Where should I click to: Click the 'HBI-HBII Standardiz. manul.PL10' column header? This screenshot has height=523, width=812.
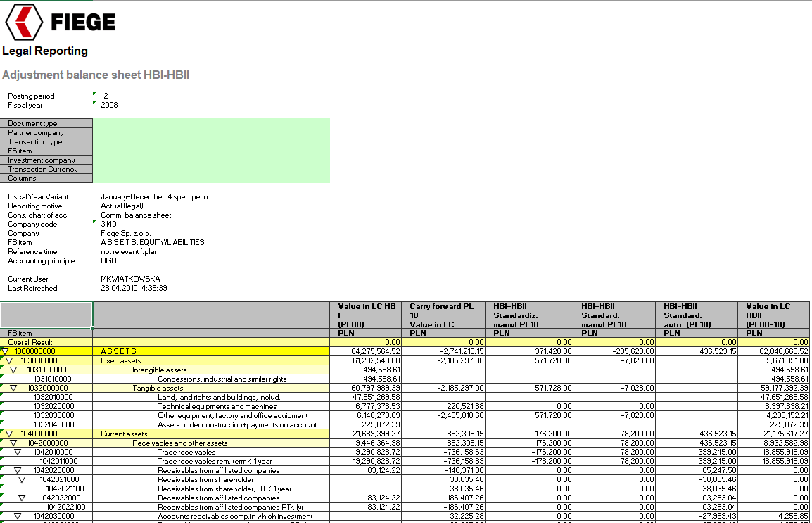tap(529, 315)
